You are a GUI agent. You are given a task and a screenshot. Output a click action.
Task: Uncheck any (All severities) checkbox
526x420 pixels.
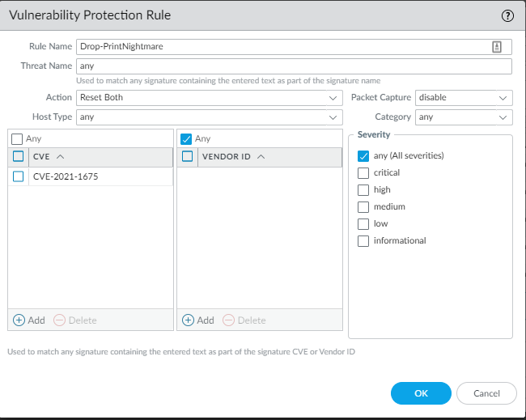[x=363, y=155]
